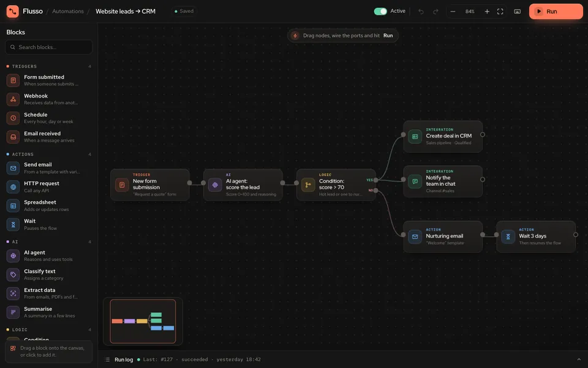The width and height of the screenshot is (588, 368).
Task: Click the canvas minimap thumbnail
Action: (143, 321)
